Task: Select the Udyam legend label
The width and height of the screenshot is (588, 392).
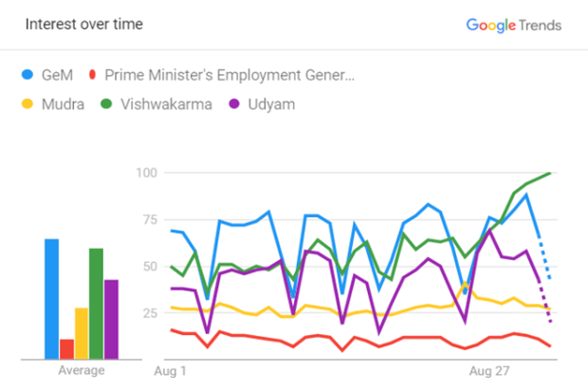Action: click(269, 104)
